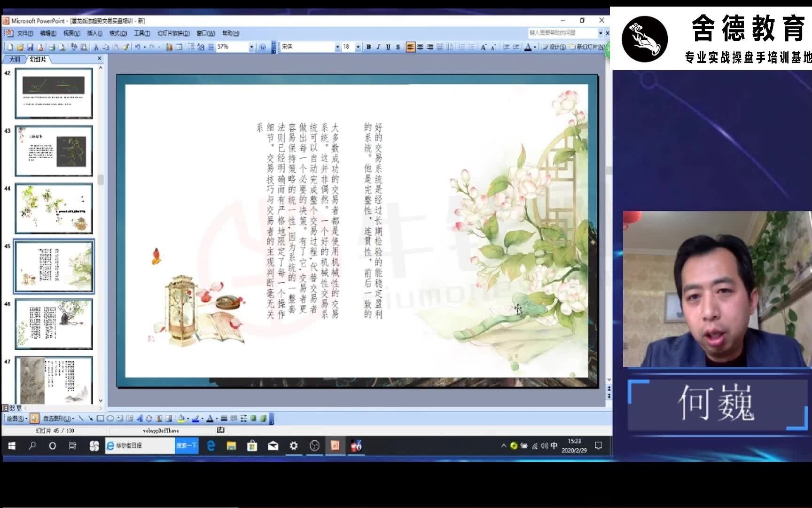Screen dimensions: 812x508
Task: Click the Shadow Style green box icon
Action: (253, 418)
